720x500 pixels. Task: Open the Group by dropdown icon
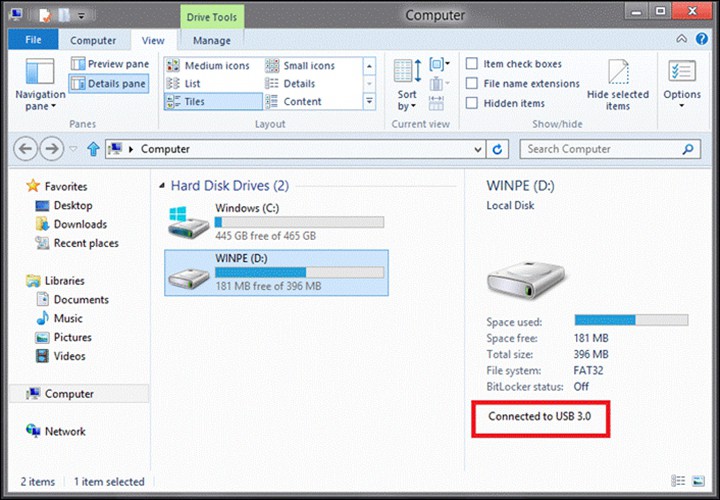pos(439,64)
